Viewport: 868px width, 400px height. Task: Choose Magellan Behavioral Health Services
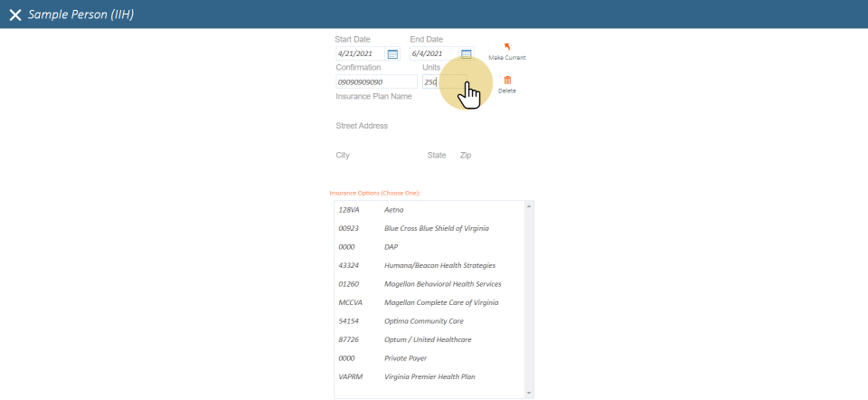(x=442, y=284)
